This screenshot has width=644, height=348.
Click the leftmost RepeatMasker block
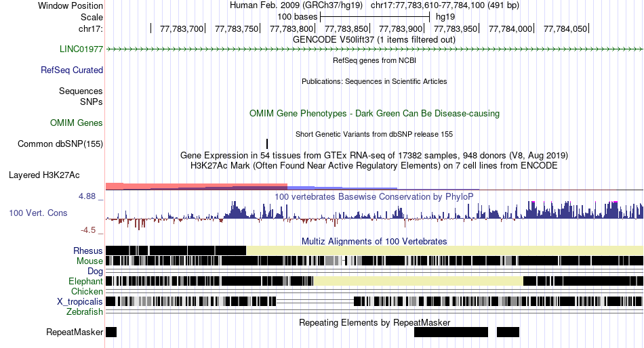point(111,332)
